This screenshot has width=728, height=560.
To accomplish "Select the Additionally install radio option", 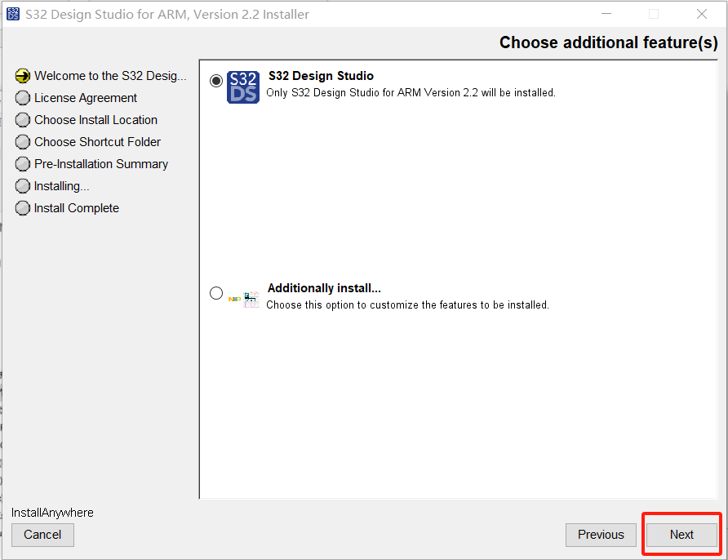I will click(x=216, y=293).
